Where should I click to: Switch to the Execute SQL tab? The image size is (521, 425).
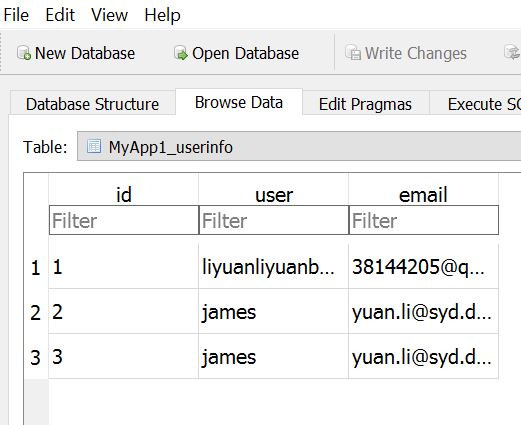[476, 104]
